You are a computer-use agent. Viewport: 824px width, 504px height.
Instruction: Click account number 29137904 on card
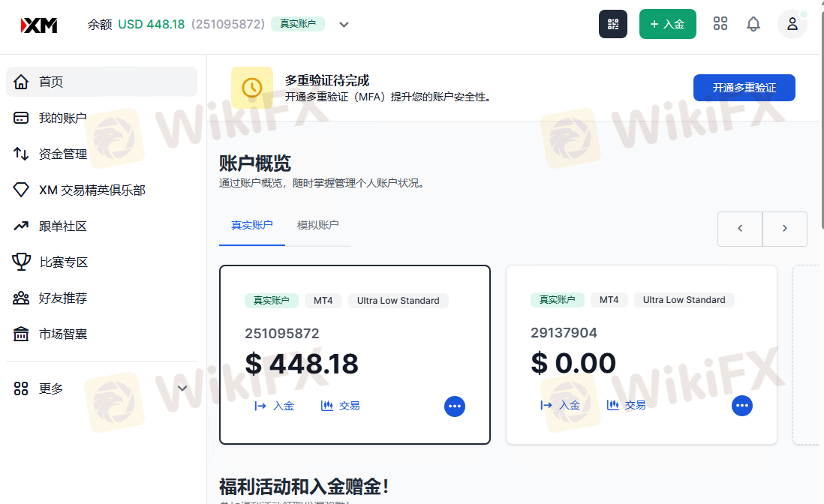(564, 333)
